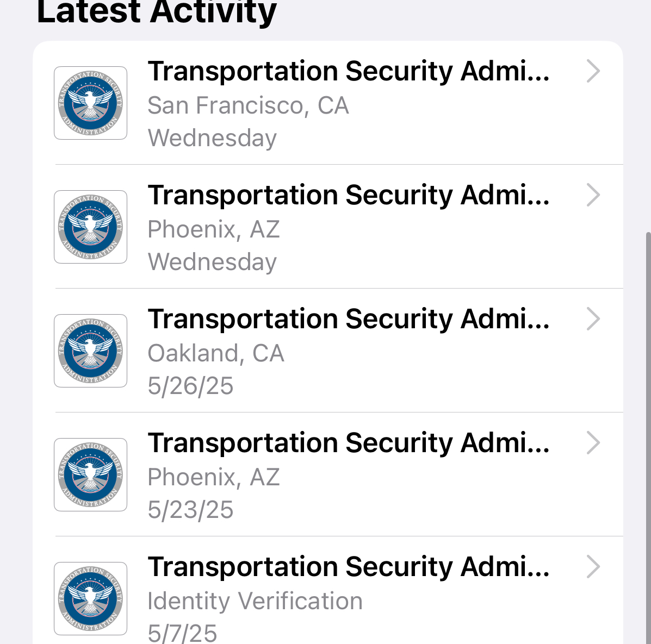This screenshot has height=644, width=651.
Task: Select the "Identity Verification" subtitle text
Action: click(255, 601)
